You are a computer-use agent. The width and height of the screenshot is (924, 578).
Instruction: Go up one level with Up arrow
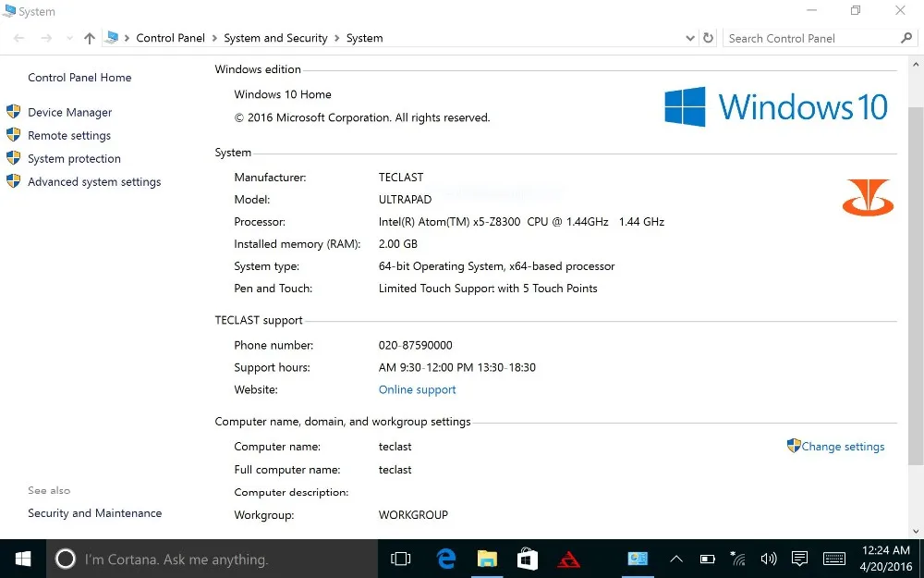[x=89, y=38]
